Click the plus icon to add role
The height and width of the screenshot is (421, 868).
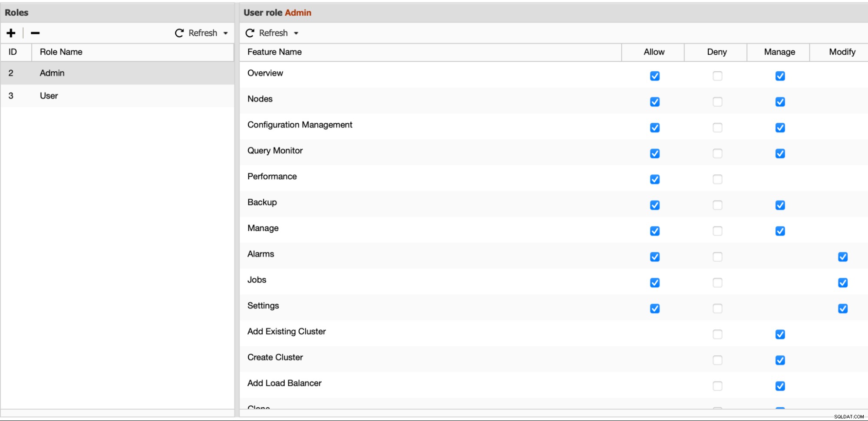11,33
